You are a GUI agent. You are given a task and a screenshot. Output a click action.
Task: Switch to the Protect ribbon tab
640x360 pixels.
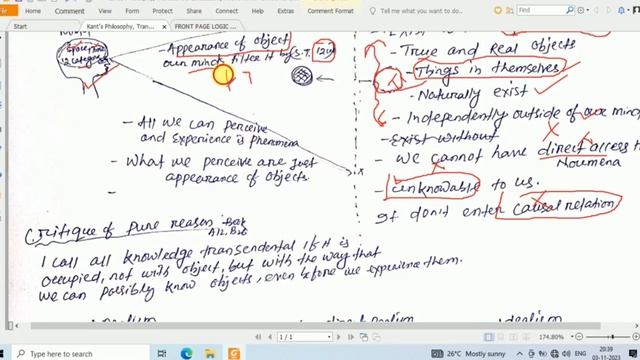[162, 11]
